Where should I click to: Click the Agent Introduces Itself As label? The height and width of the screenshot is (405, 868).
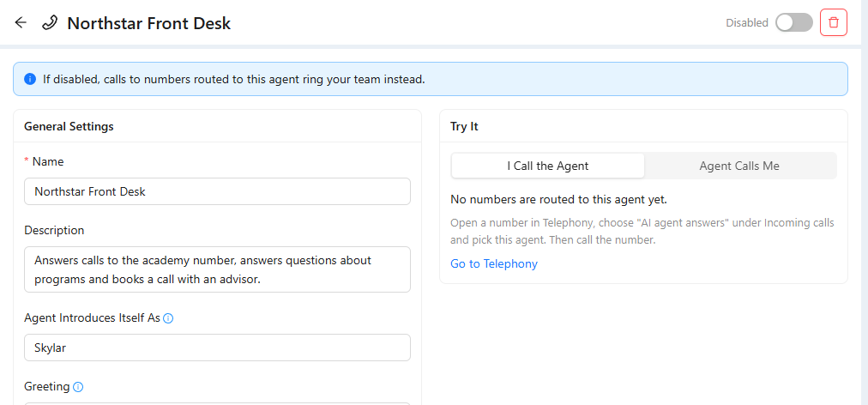(x=92, y=318)
